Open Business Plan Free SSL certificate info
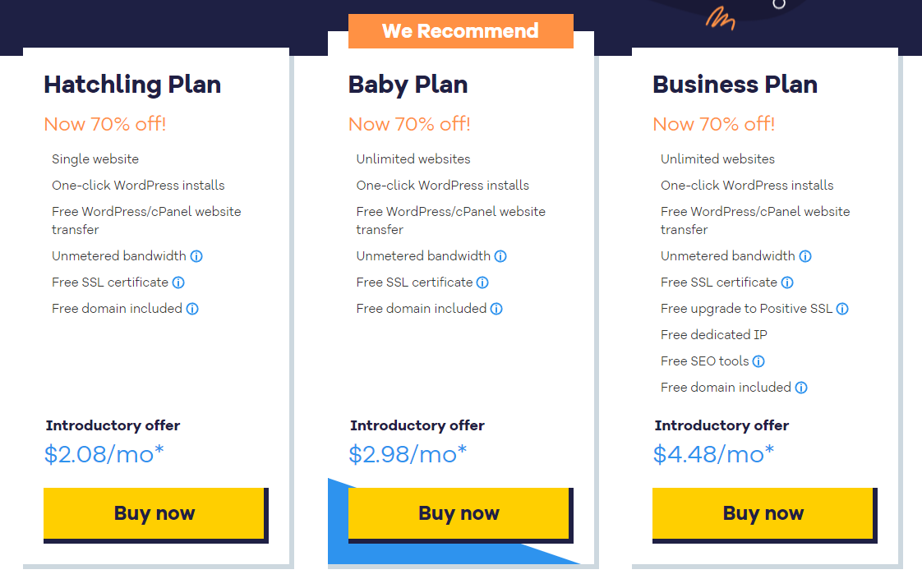This screenshot has width=922, height=588. tap(787, 283)
